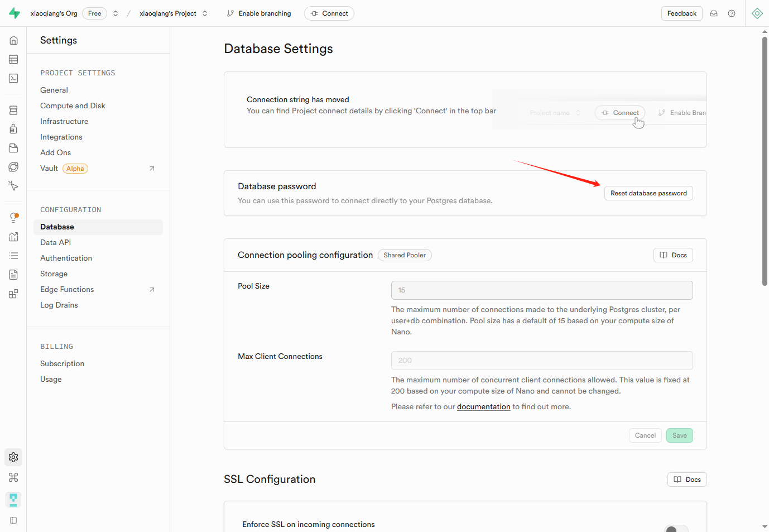
Task: Expand the organization switcher chevron
Action: (x=116, y=13)
